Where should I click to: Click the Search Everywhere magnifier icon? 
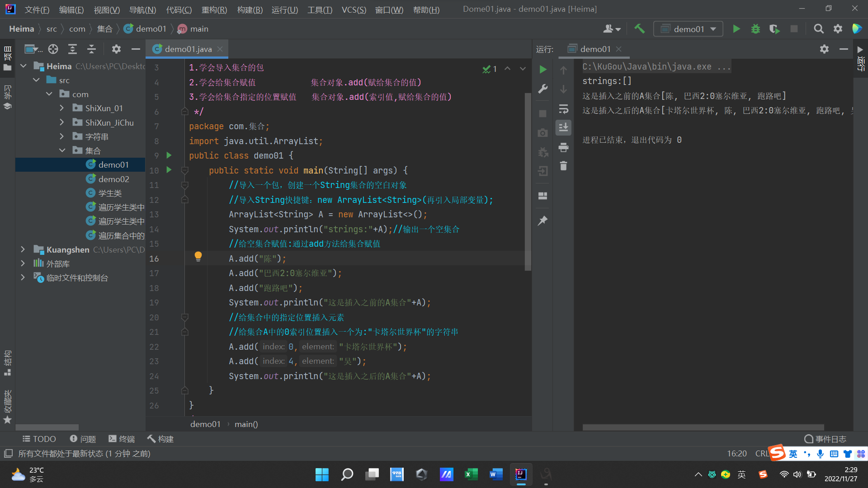coord(818,29)
